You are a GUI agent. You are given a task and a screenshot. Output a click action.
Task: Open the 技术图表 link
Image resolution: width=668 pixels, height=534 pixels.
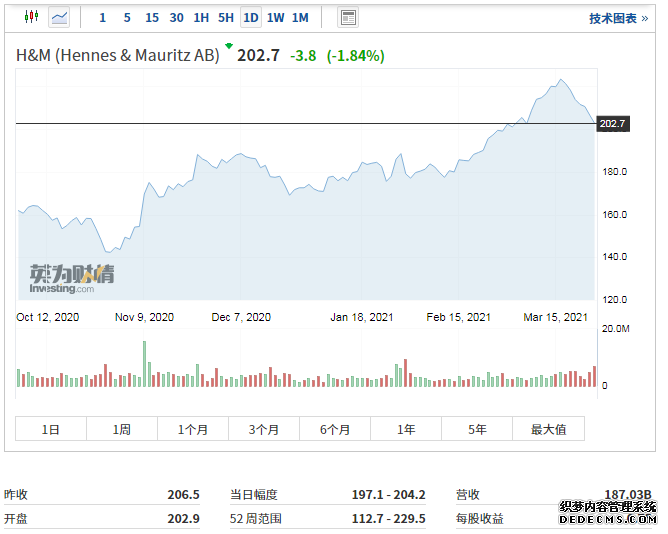point(619,18)
